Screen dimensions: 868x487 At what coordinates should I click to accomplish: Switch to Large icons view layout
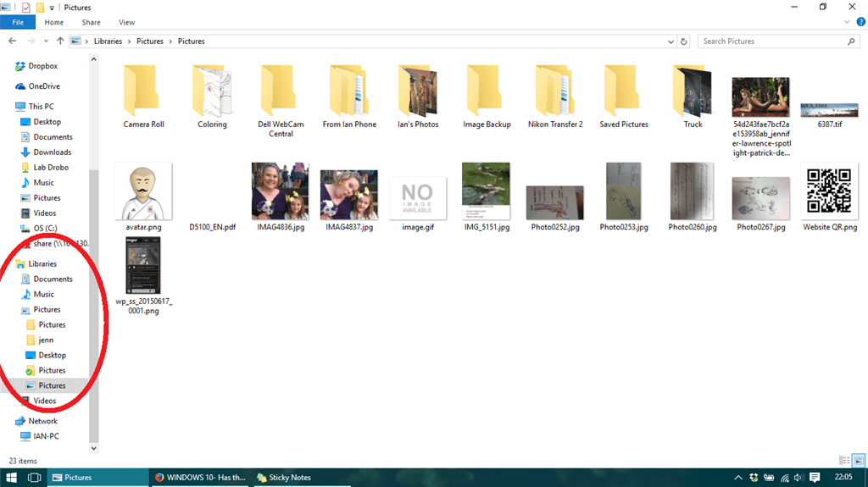click(857, 460)
